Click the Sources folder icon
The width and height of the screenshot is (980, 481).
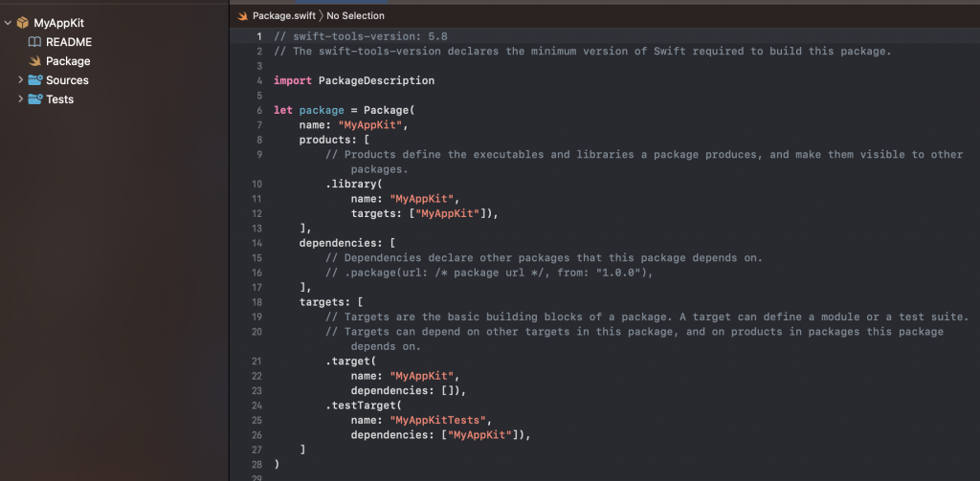click(35, 80)
